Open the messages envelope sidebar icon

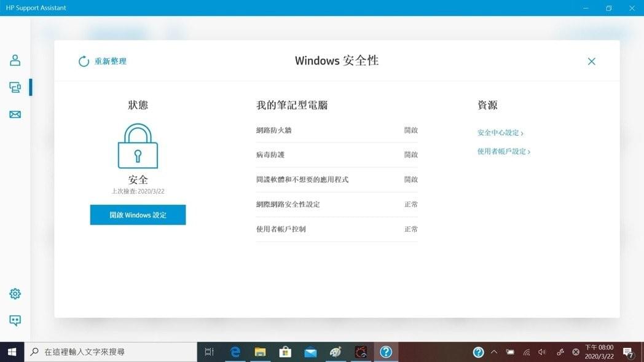click(x=15, y=114)
